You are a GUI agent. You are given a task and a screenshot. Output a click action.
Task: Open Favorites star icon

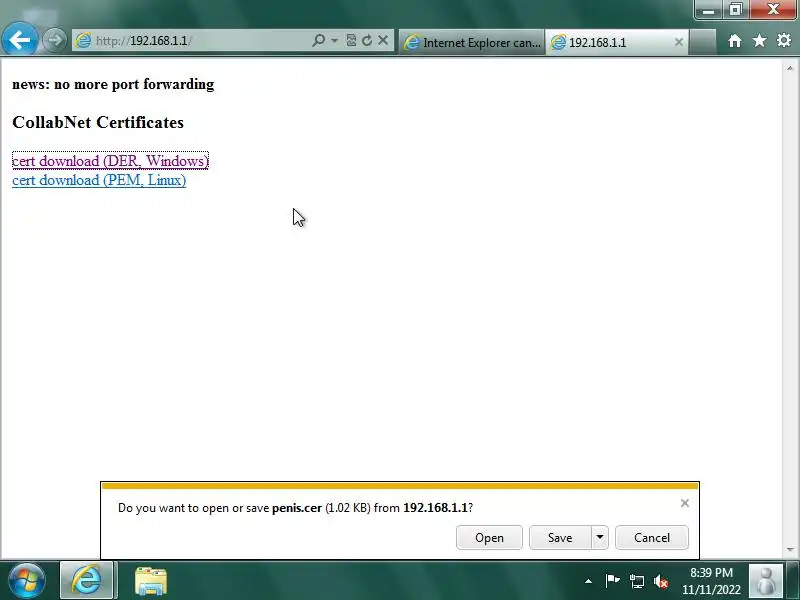point(759,40)
